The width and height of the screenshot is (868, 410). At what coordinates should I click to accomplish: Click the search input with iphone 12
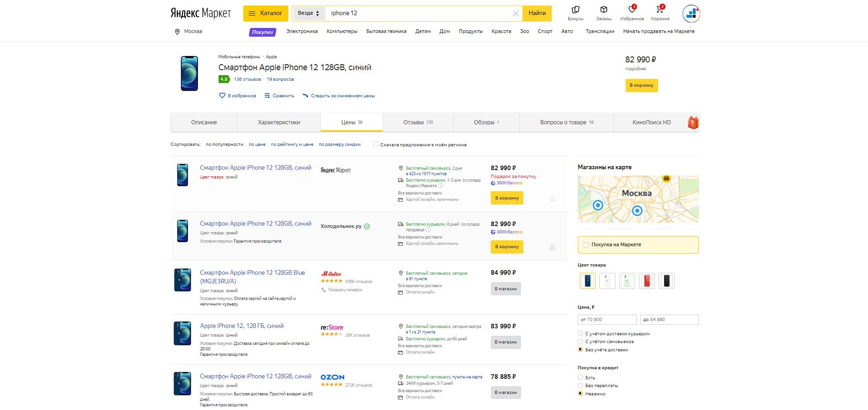click(419, 13)
